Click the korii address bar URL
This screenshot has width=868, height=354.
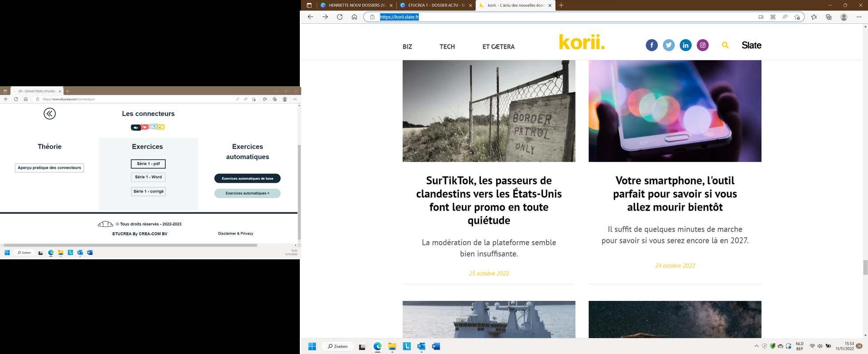[x=399, y=17]
